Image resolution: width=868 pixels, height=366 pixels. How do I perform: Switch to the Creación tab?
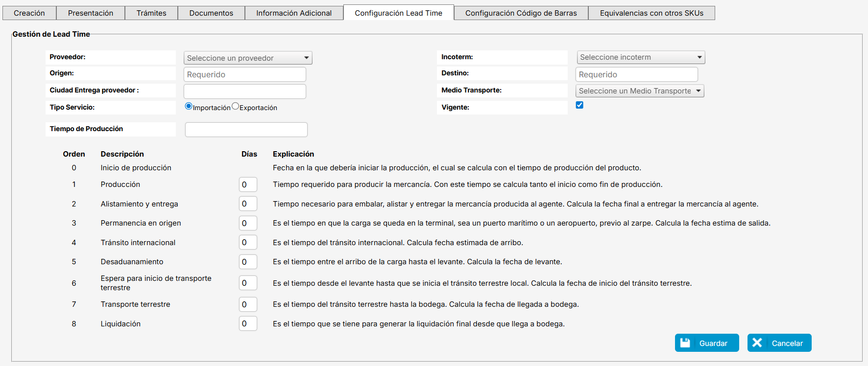(x=29, y=13)
